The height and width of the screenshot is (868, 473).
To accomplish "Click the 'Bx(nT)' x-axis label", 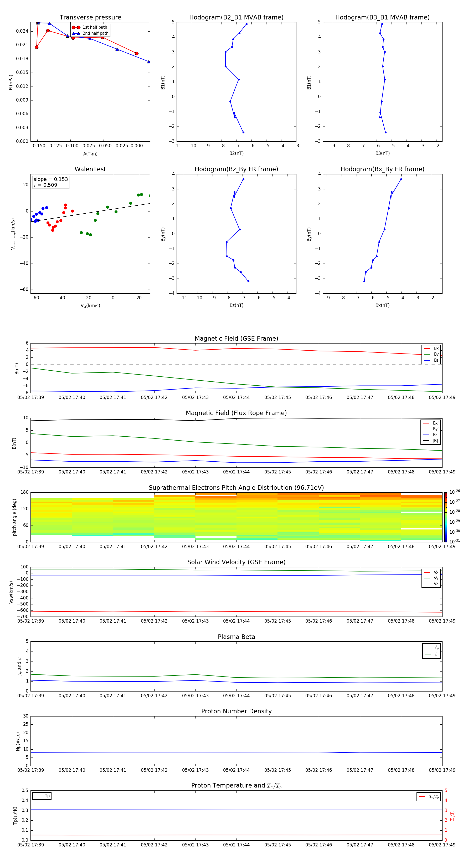I will 382,305.
